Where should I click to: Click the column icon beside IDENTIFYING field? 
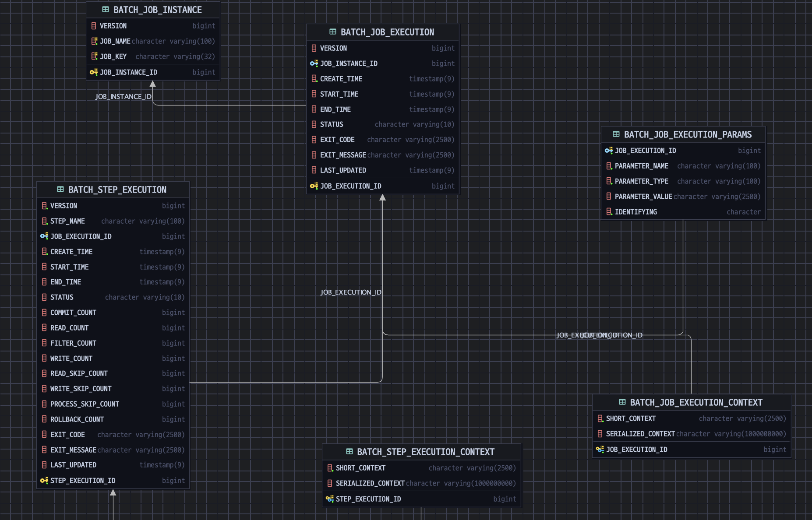point(609,212)
